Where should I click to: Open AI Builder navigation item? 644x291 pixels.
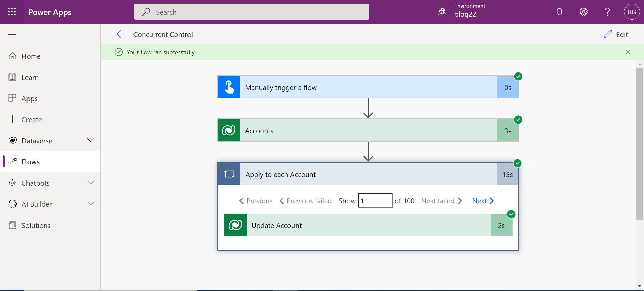(37, 204)
